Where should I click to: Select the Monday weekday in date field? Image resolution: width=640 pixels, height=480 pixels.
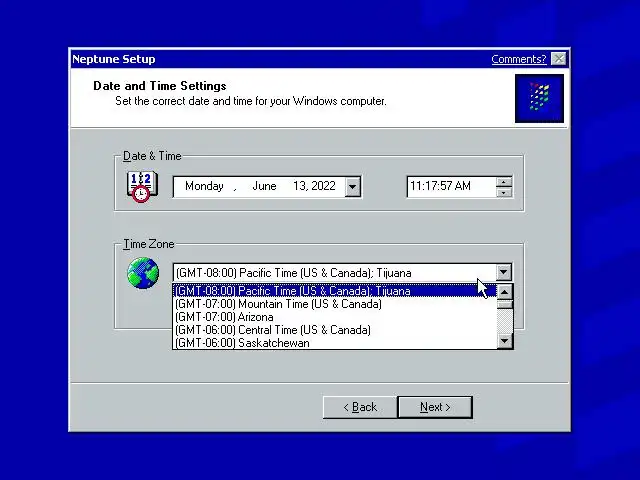click(204, 186)
